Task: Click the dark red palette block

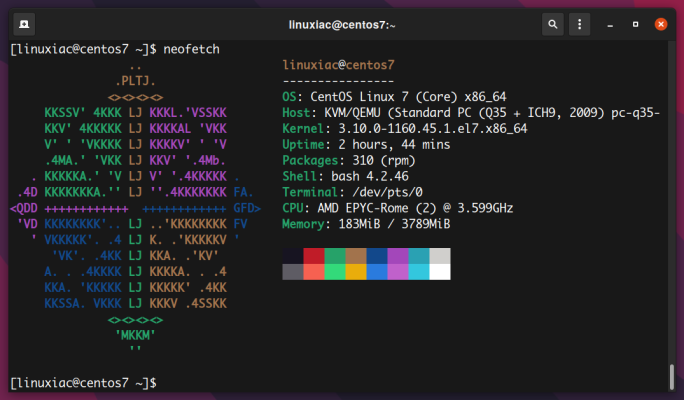Action: click(314, 256)
